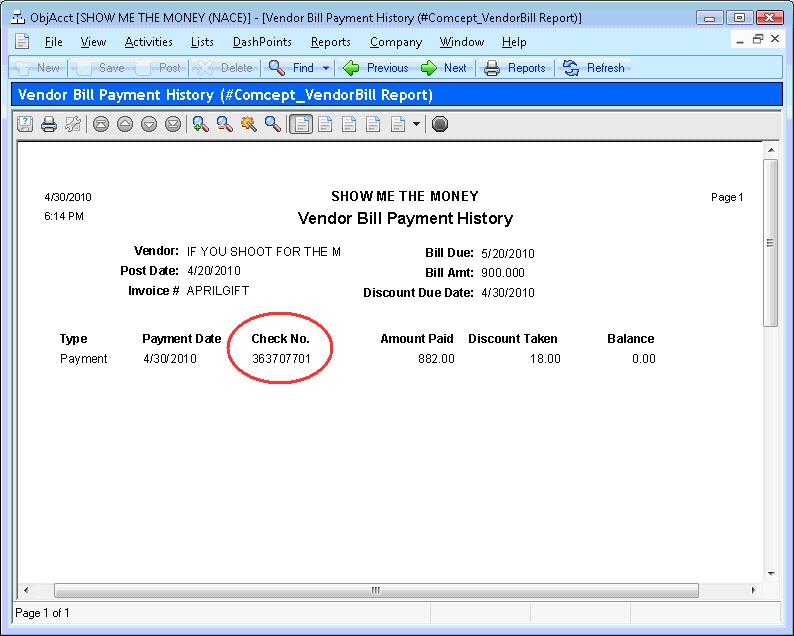The width and height of the screenshot is (794, 636).
Task: Open the Company menu
Action: (x=395, y=42)
